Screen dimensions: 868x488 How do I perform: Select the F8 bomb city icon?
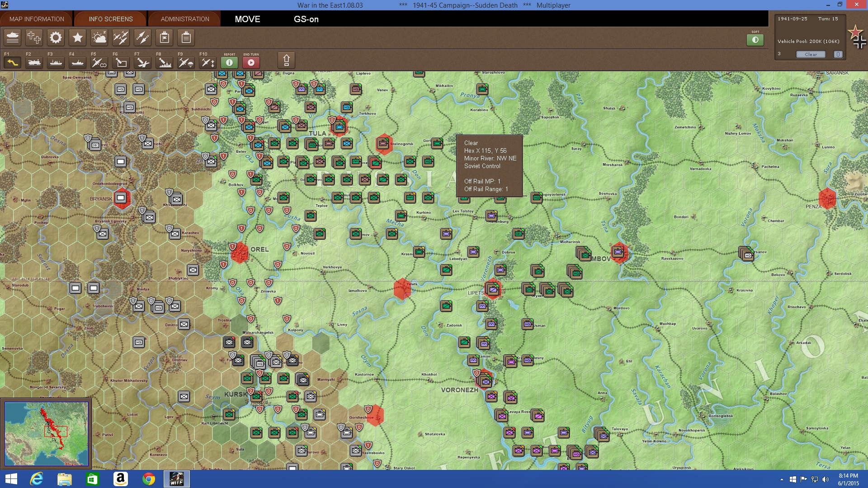click(164, 62)
